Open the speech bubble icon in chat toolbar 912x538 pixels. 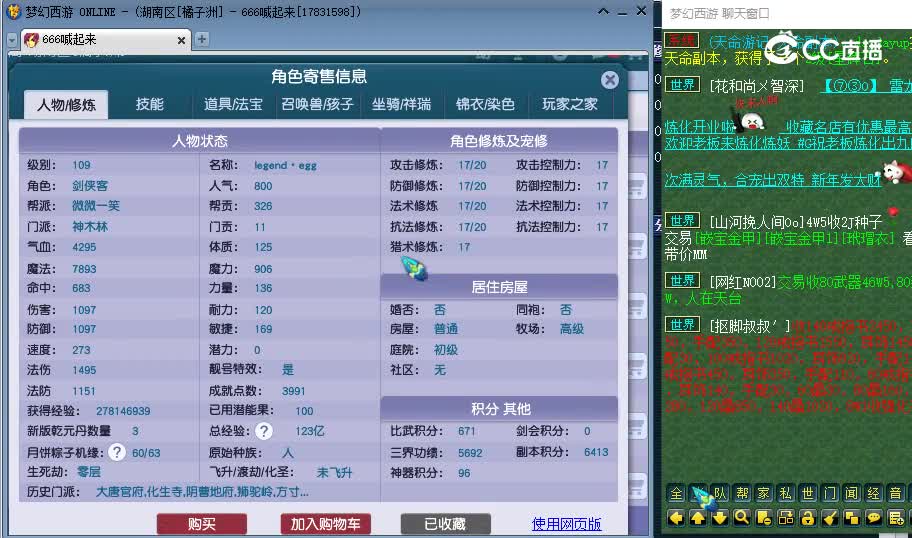(x=874, y=518)
